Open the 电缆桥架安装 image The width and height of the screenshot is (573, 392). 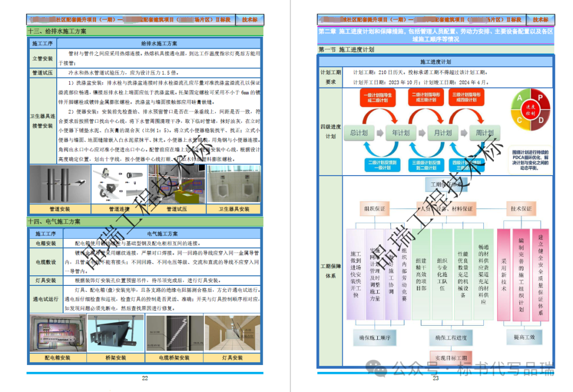(x=174, y=334)
